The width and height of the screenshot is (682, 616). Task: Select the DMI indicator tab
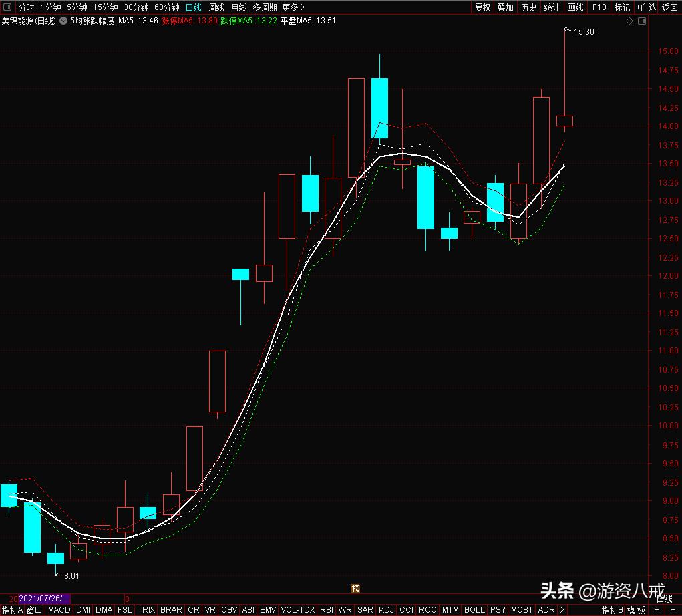point(83,610)
